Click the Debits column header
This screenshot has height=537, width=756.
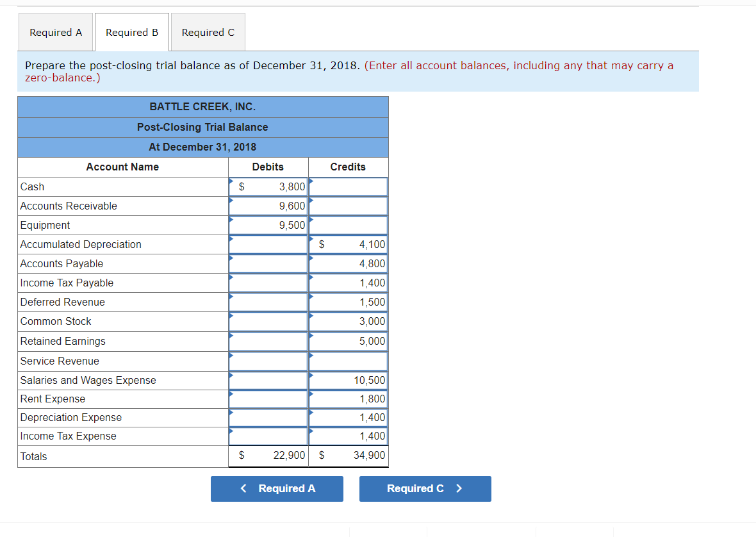tap(268, 167)
